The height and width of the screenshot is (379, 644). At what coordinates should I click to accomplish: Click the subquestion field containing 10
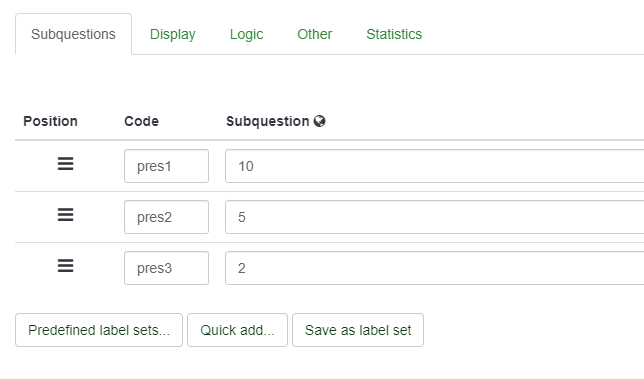(435, 166)
